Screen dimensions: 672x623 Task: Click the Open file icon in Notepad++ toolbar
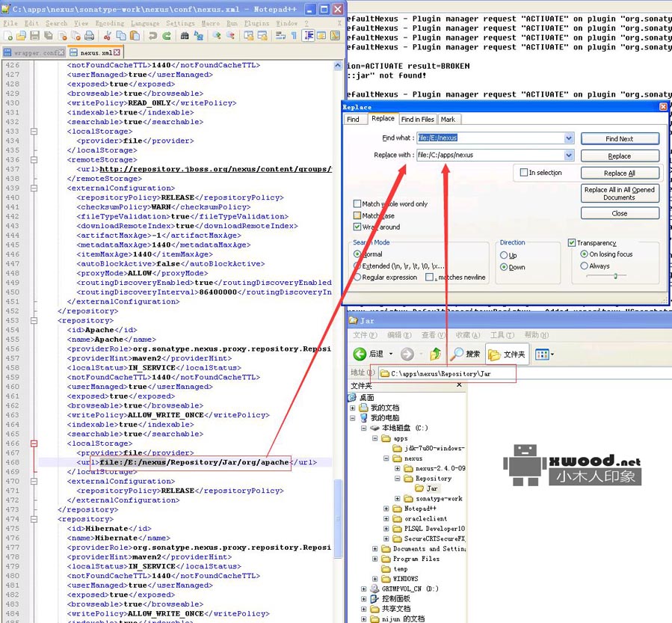22,36
